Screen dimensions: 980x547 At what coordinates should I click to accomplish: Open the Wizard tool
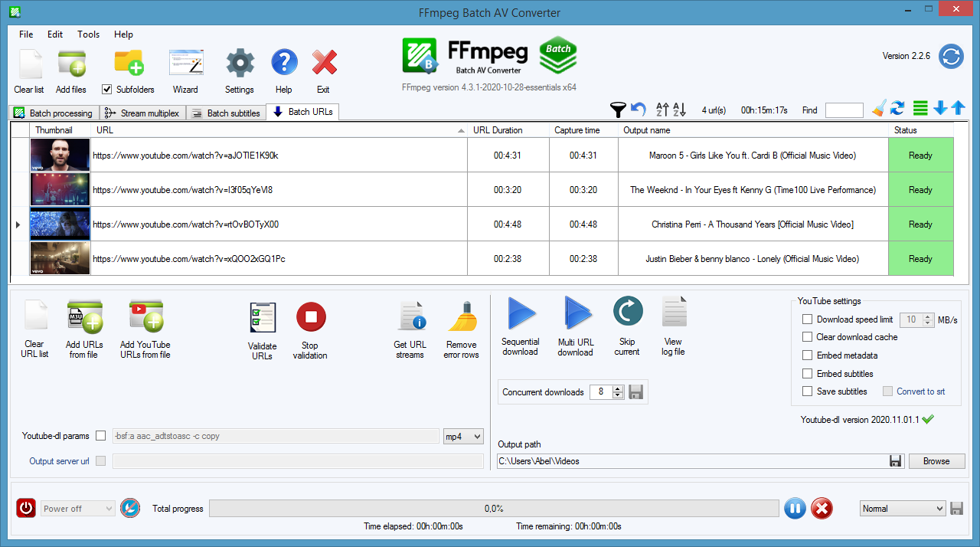pos(185,64)
